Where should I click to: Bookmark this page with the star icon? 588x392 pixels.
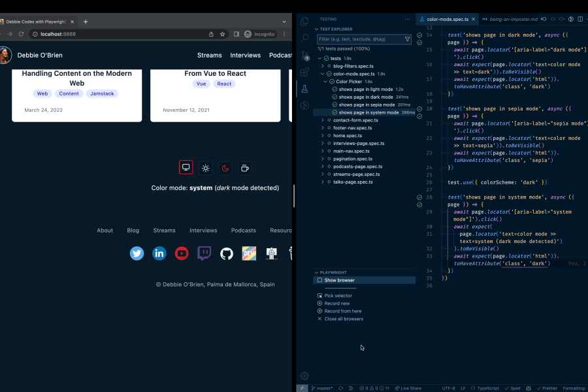click(x=222, y=34)
